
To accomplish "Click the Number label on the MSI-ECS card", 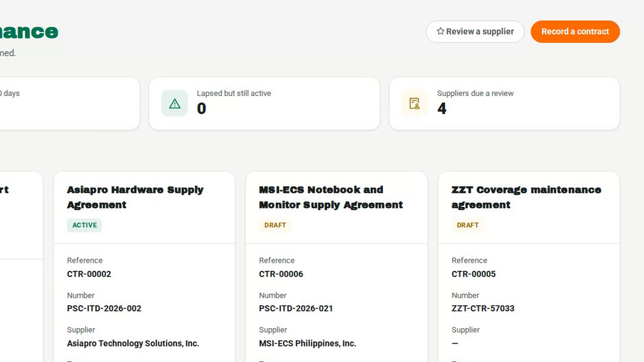I will (x=273, y=295).
